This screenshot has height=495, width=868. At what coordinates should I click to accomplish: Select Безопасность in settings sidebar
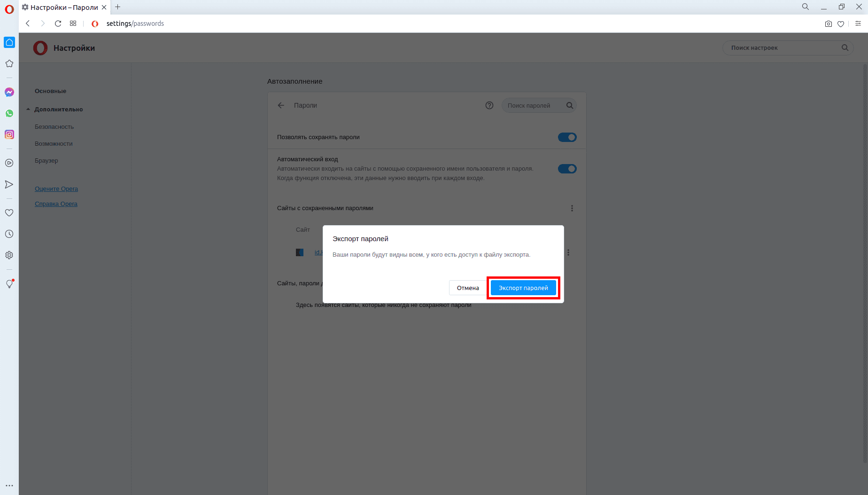tap(54, 127)
